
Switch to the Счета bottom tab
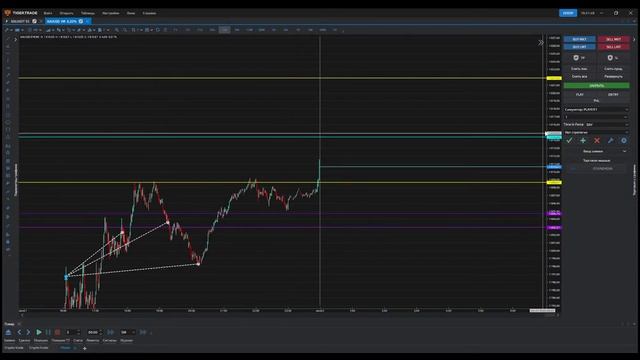tap(78, 340)
